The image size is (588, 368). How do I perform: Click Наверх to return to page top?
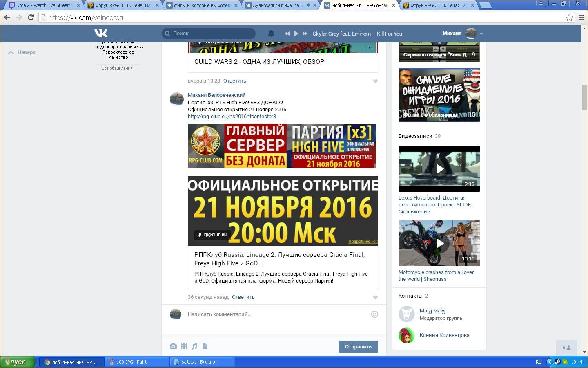click(22, 52)
